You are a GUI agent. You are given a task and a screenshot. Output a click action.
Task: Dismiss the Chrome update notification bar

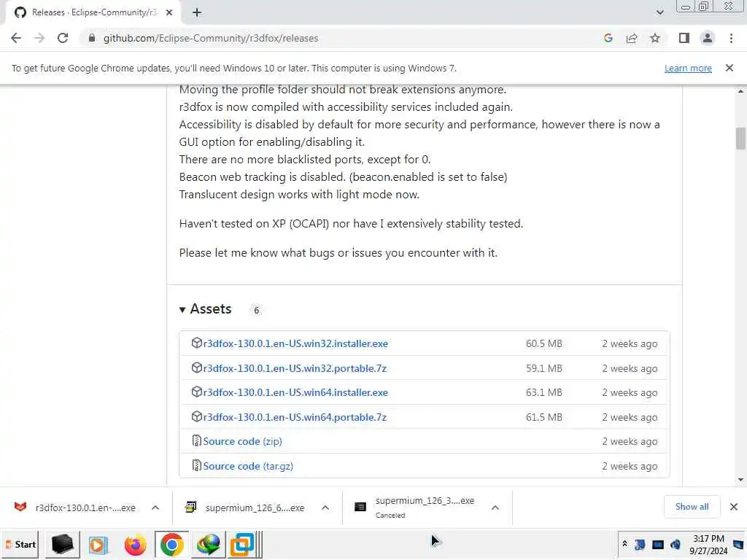[x=729, y=68]
